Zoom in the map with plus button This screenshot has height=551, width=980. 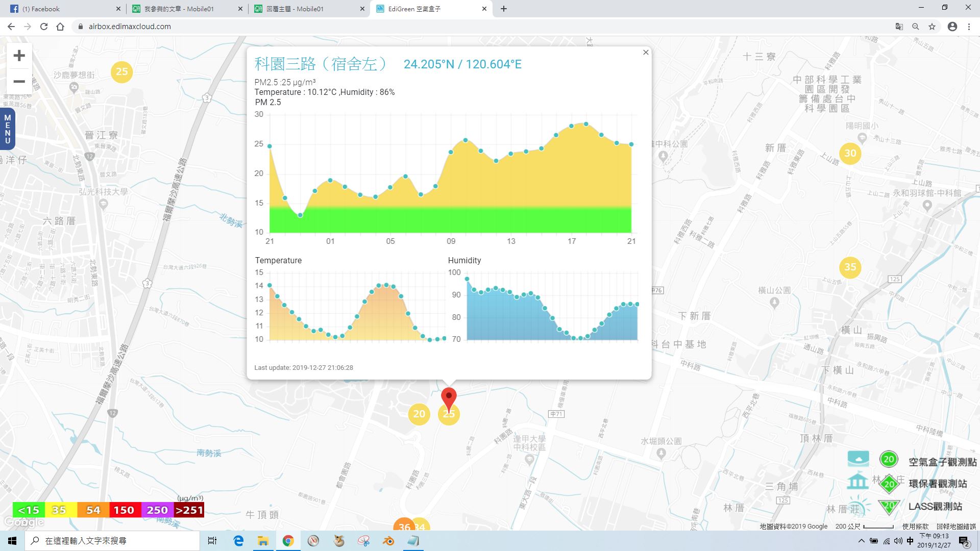click(x=19, y=56)
